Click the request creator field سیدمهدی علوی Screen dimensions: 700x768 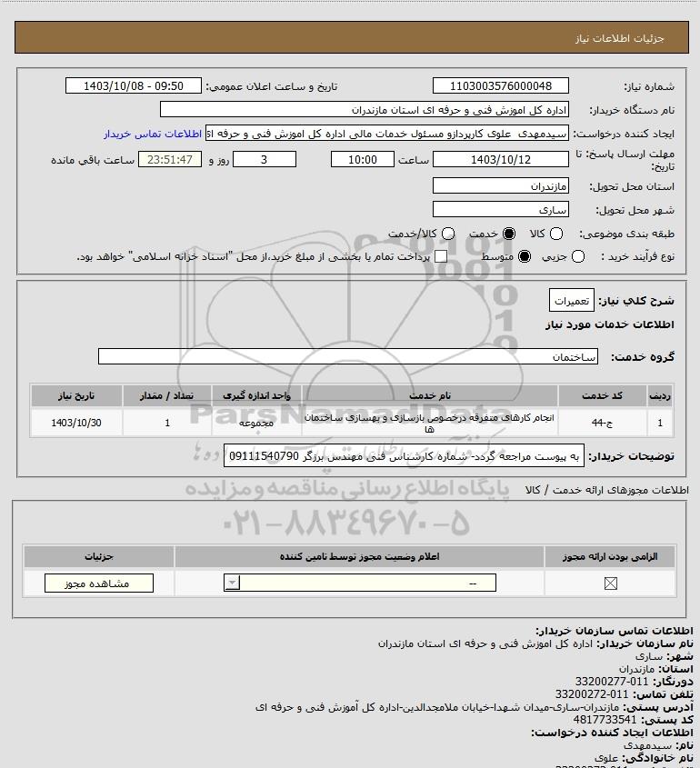tap(387, 134)
